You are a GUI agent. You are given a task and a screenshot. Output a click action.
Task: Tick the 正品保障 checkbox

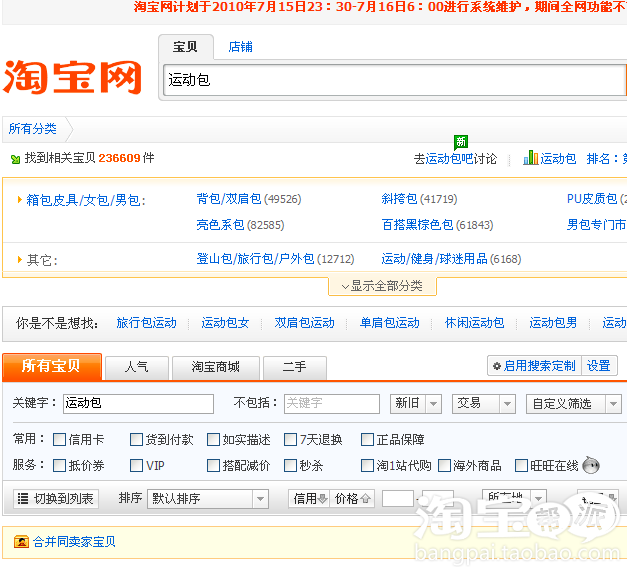point(367,439)
